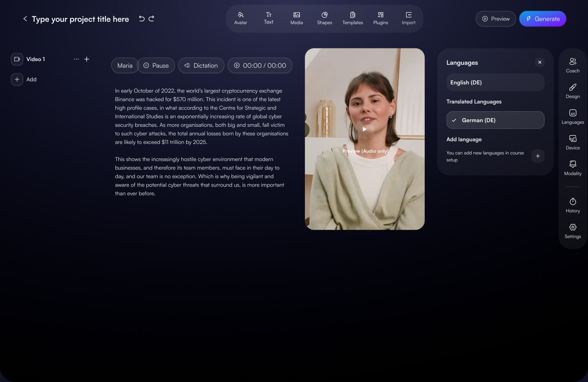
Task: Open the English (DE) language selector
Action: click(495, 83)
